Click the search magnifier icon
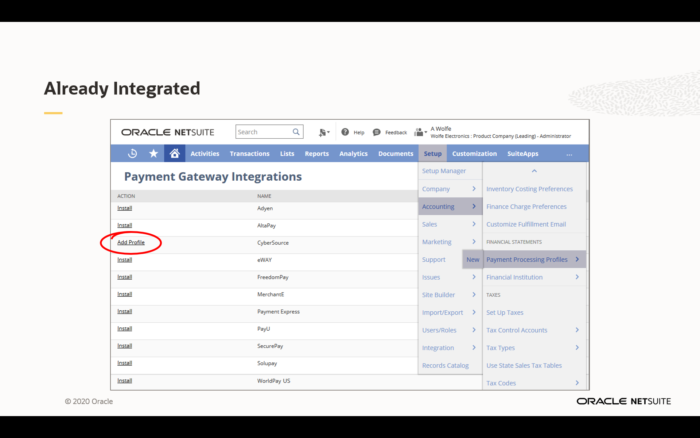The height and width of the screenshot is (438, 700). (x=296, y=132)
